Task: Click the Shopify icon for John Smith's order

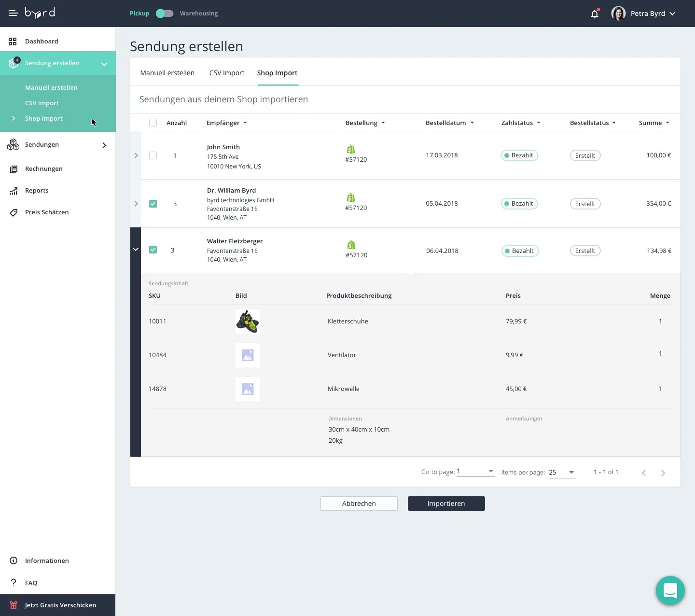Action: point(351,149)
